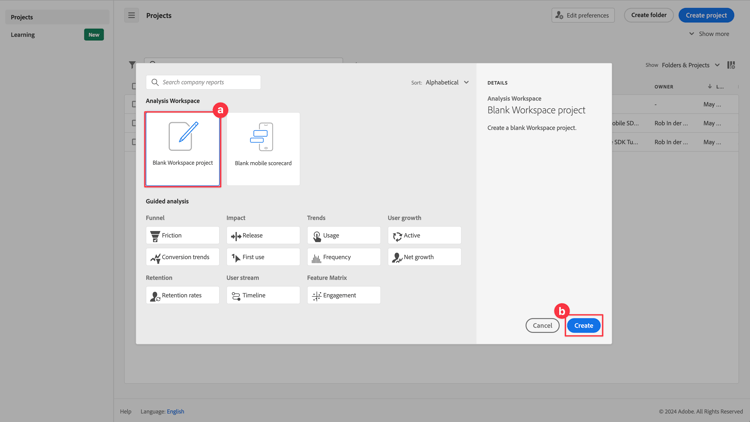Screen dimensions: 750x422
Task: Choose the Friction funnel analysis
Action: coord(182,235)
